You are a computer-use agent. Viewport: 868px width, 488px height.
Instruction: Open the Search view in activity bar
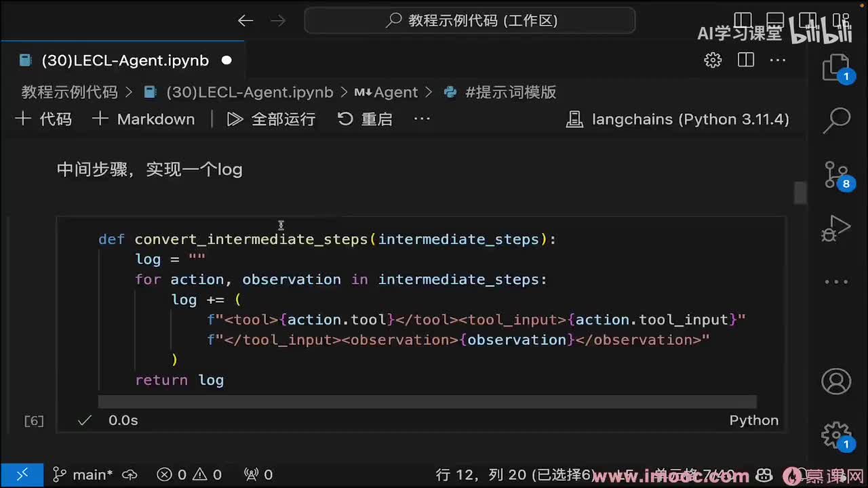[x=836, y=121]
